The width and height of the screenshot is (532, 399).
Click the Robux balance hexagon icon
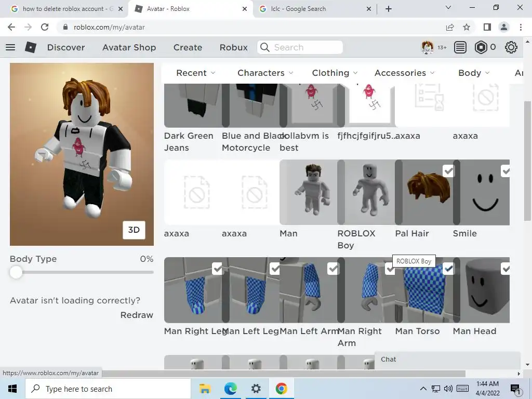[x=481, y=47]
